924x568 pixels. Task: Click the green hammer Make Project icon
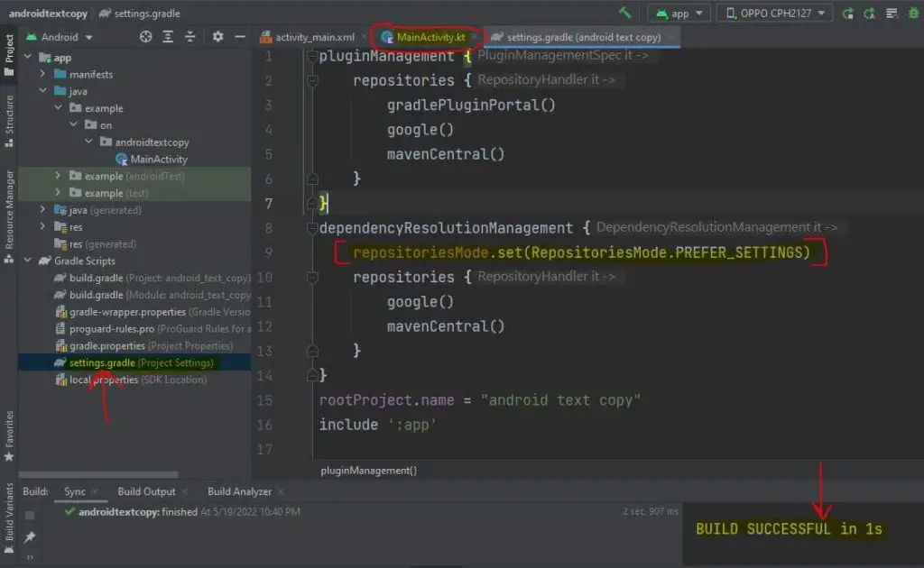click(x=624, y=13)
